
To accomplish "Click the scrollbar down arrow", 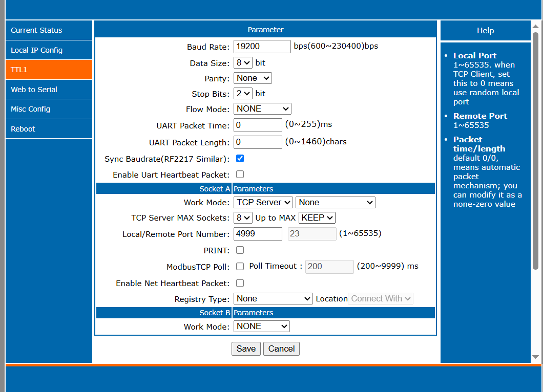I will click(535, 357).
